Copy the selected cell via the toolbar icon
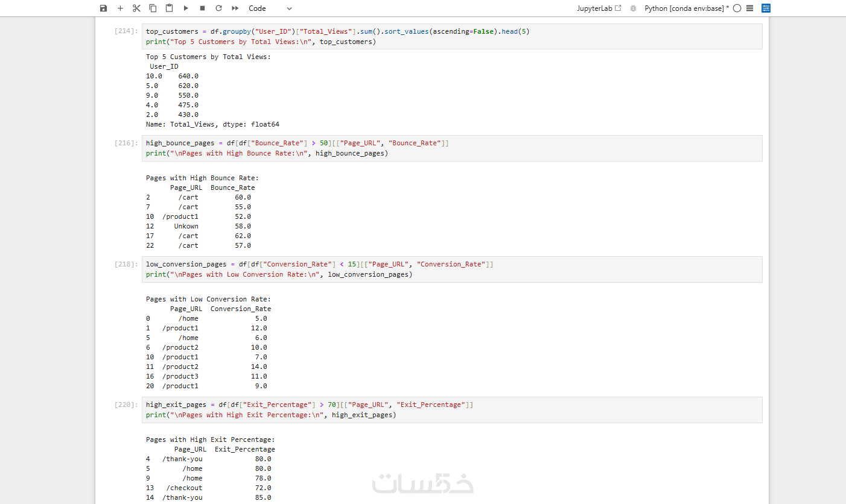 [153, 8]
